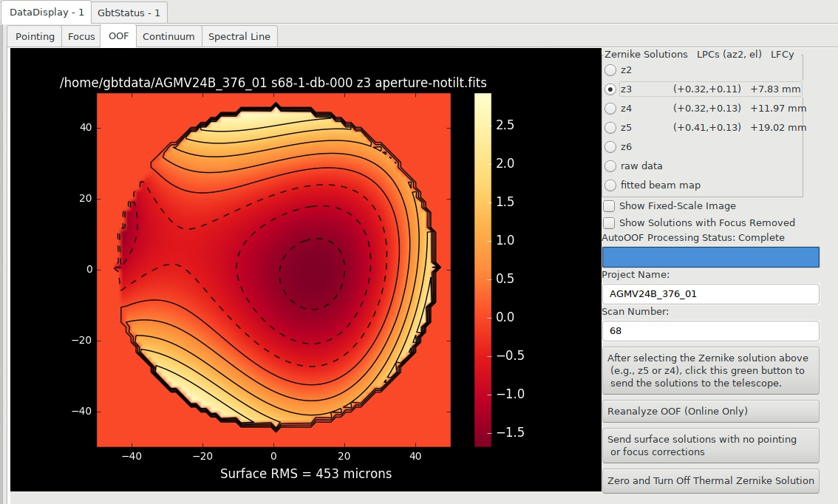Viewport: 838px width, 504px height.
Task: Open the Focus tab
Action: point(81,36)
